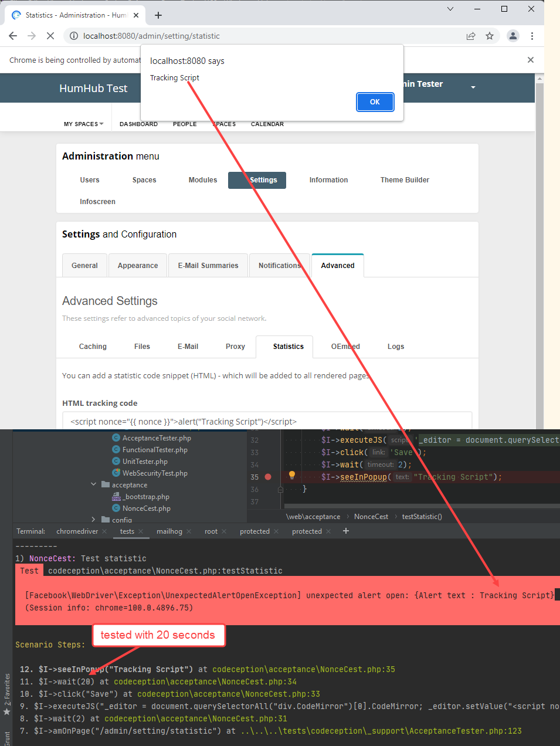Open Users in Administration menu
Viewport: 560px width, 746px height.
[x=90, y=180]
